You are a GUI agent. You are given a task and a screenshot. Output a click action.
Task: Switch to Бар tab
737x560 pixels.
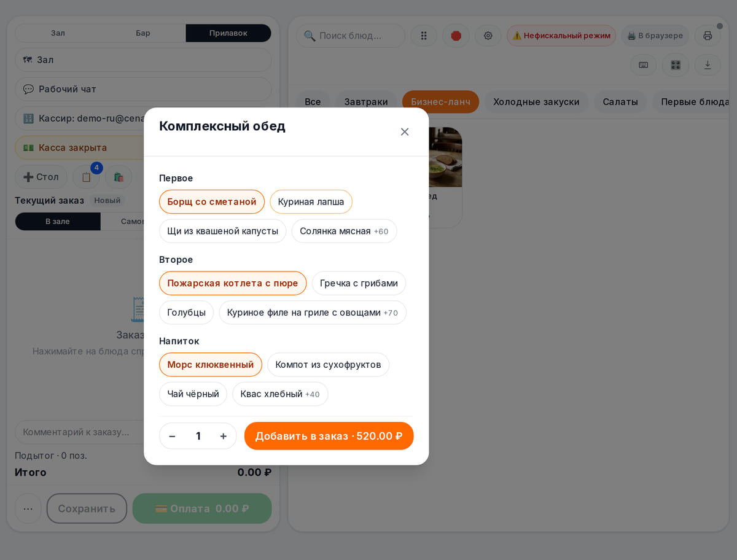coord(143,33)
